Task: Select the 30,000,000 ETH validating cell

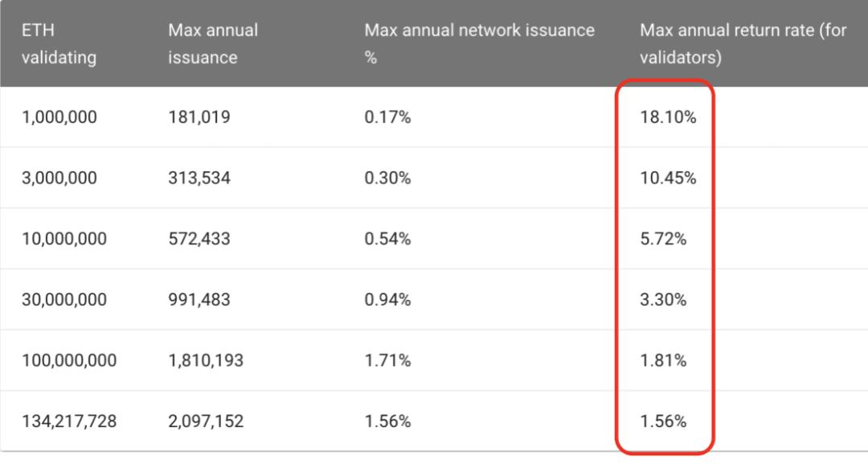Action: point(64,300)
